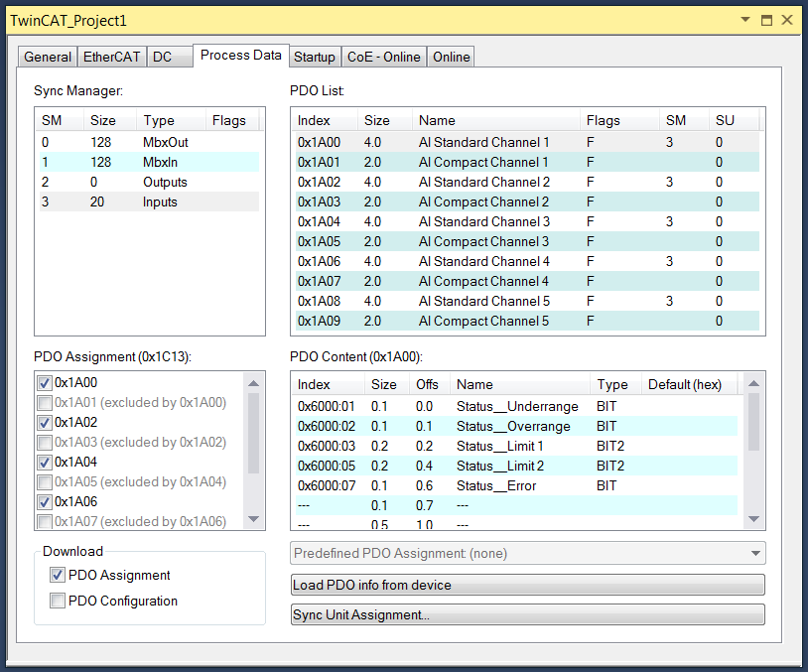Image resolution: width=808 pixels, height=672 pixels.
Task: Select PDO List row AI Standard Channel 2
Action: [x=527, y=182]
